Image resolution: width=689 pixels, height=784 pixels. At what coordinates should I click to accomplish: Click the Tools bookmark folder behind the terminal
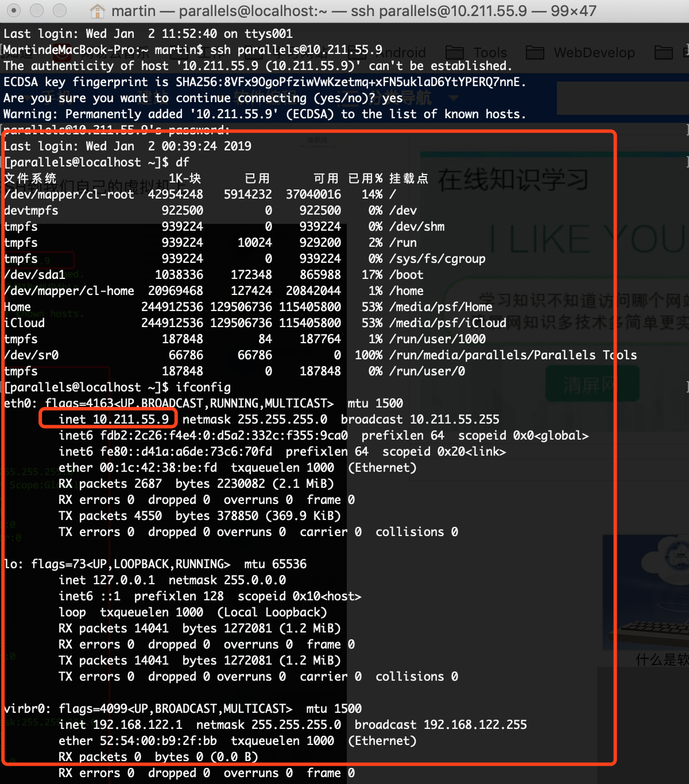477,53
